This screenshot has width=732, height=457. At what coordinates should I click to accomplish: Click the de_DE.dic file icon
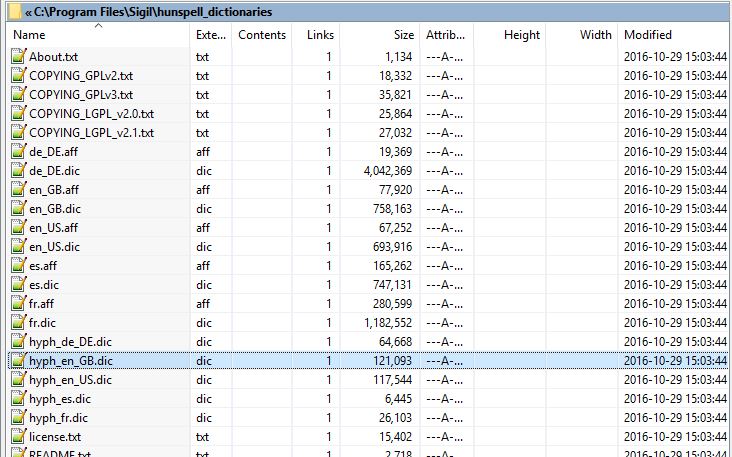[x=18, y=171]
